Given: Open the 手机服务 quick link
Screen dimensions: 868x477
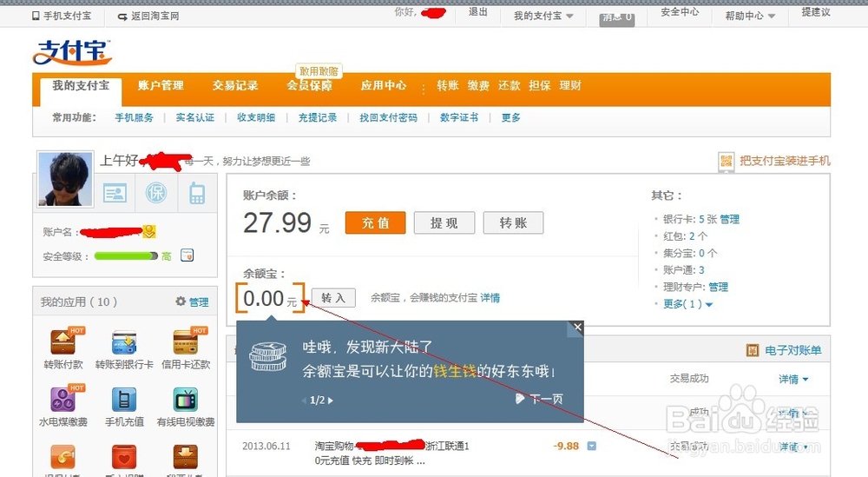Looking at the screenshot, I should click(134, 117).
